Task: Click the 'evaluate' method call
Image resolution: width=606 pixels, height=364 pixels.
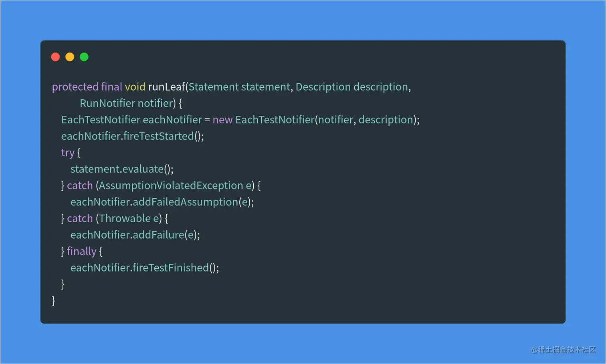Action: [143, 169]
